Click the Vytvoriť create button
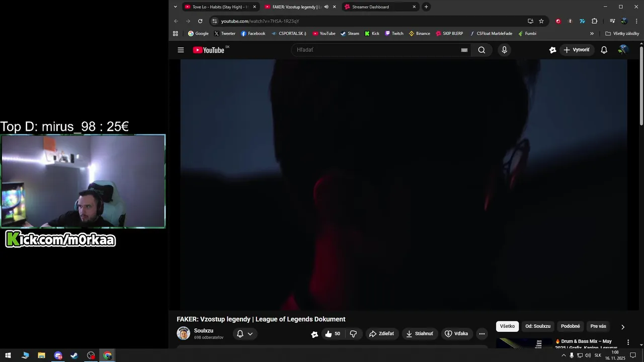The width and height of the screenshot is (644, 362). tap(577, 50)
